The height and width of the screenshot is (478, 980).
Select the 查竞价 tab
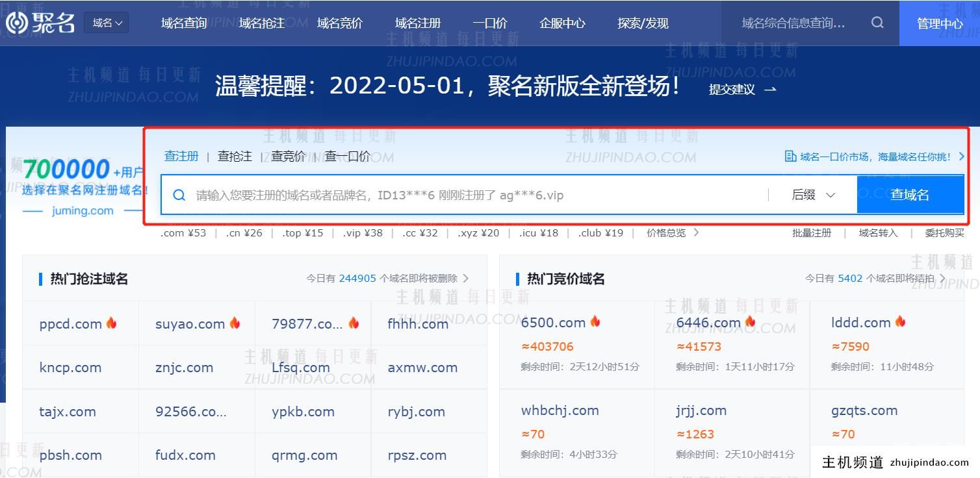(288, 156)
